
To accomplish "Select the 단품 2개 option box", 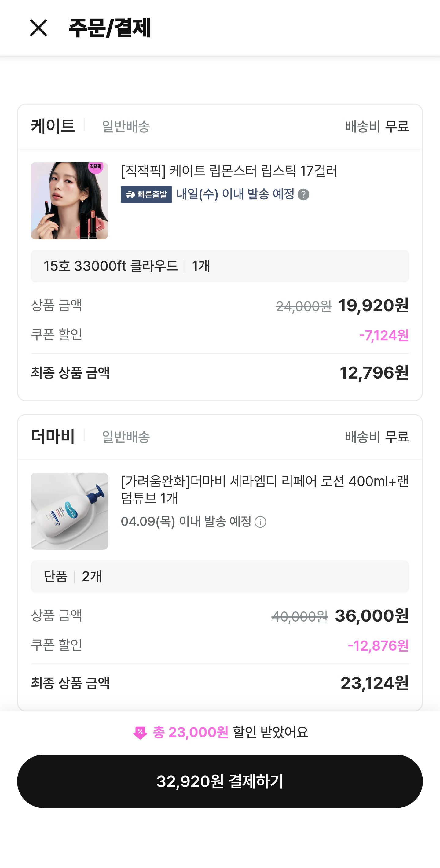I will (x=220, y=576).
